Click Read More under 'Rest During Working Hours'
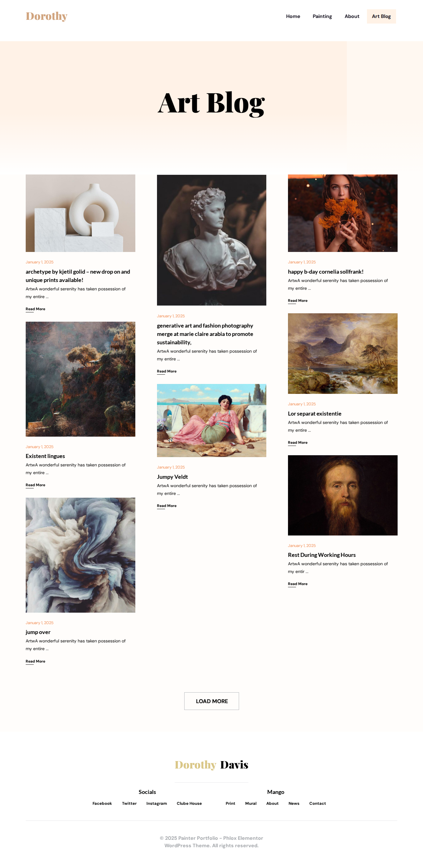The height and width of the screenshot is (868, 423). (x=297, y=584)
